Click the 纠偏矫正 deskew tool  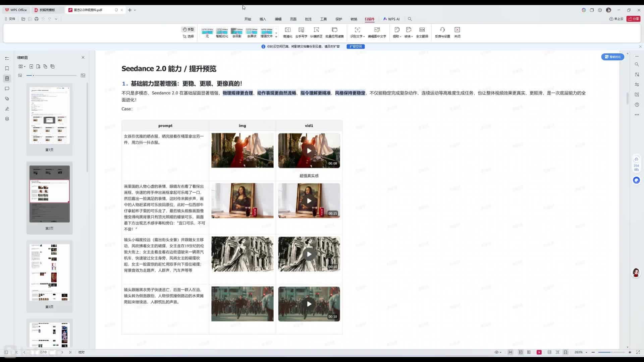coord(316,33)
